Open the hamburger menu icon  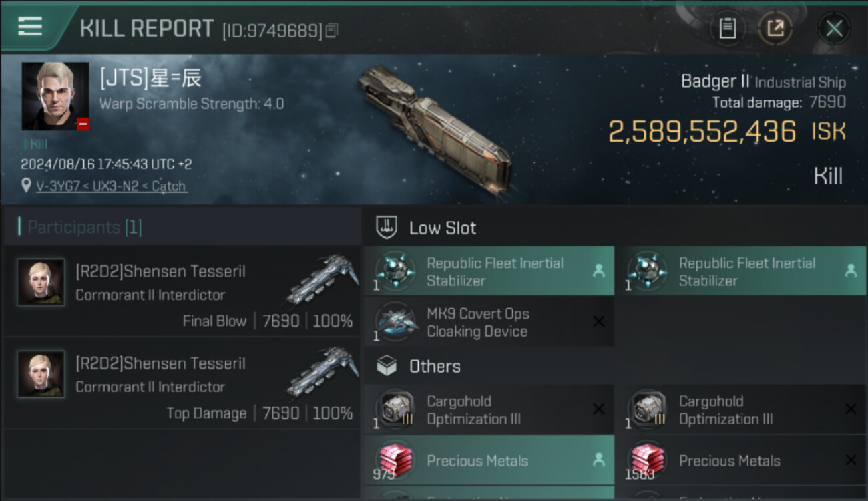click(30, 27)
